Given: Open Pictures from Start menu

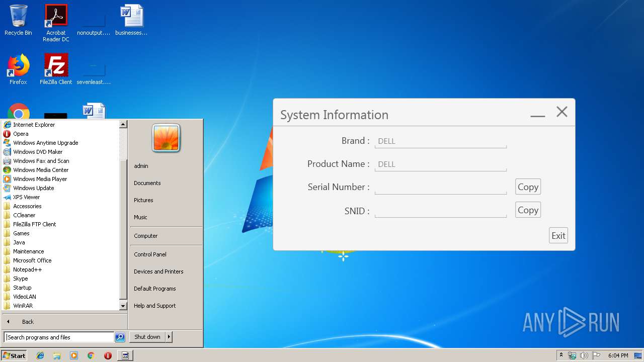Looking at the screenshot, I should pyautogui.click(x=143, y=200).
